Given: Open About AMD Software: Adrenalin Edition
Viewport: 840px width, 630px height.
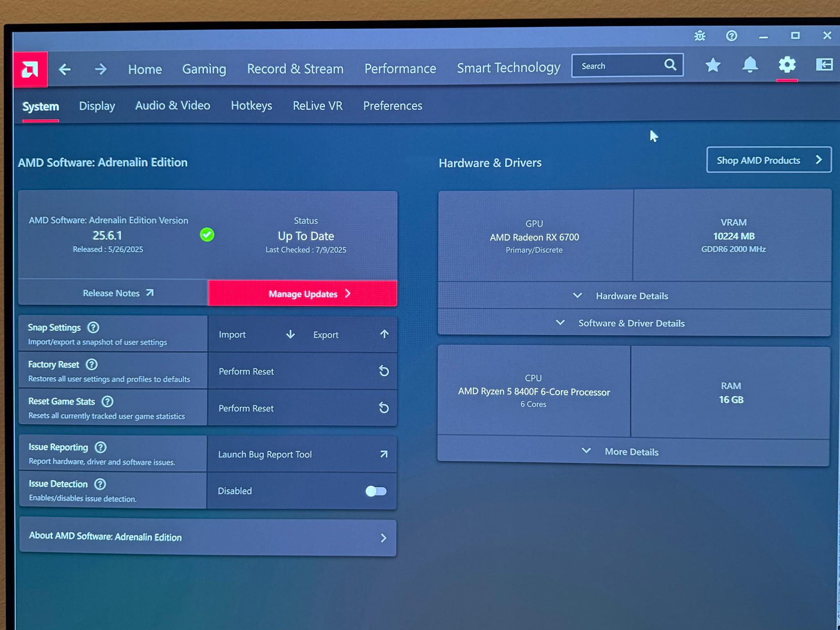Looking at the screenshot, I should click(x=208, y=537).
